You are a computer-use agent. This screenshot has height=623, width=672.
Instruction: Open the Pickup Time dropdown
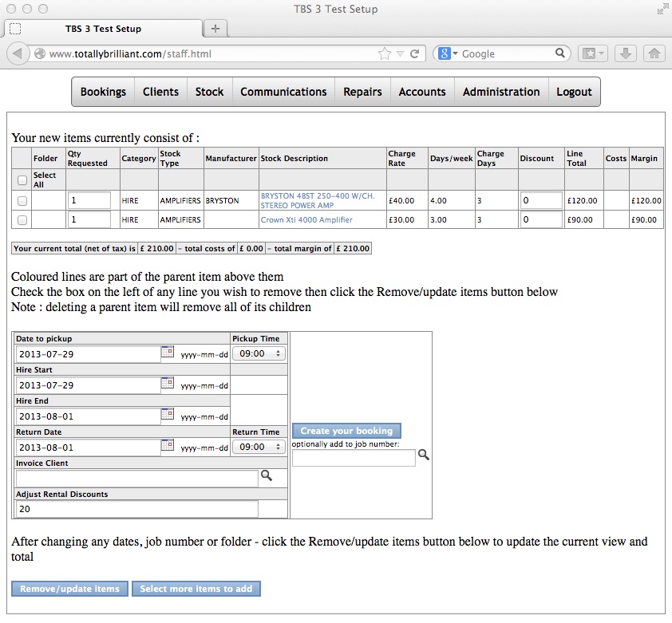click(259, 353)
